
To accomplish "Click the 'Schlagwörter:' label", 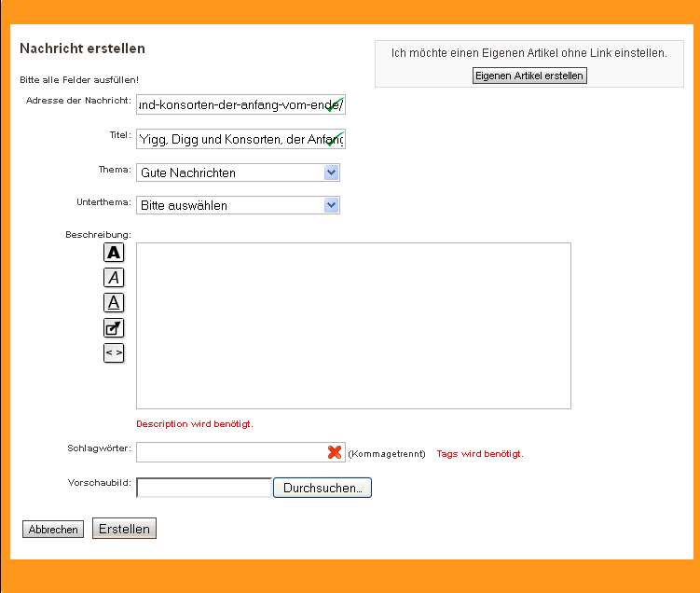I will point(99,448).
